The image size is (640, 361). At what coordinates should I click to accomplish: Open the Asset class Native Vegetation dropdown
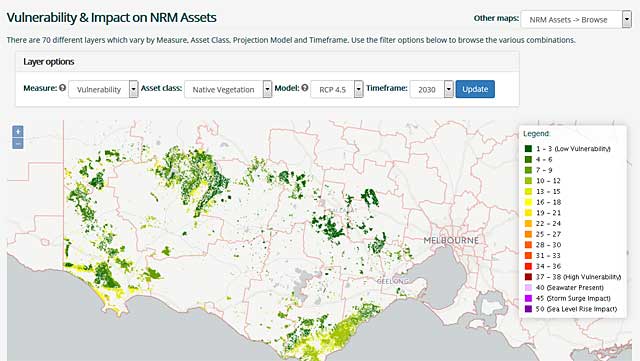[228, 89]
